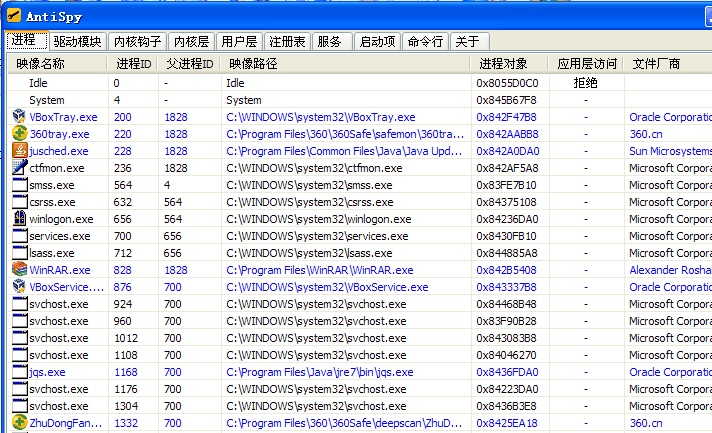The width and height of the screenshot is (712, 433).
Task: Click the WinRAR.exe books icon
Action: click(19, 270)
